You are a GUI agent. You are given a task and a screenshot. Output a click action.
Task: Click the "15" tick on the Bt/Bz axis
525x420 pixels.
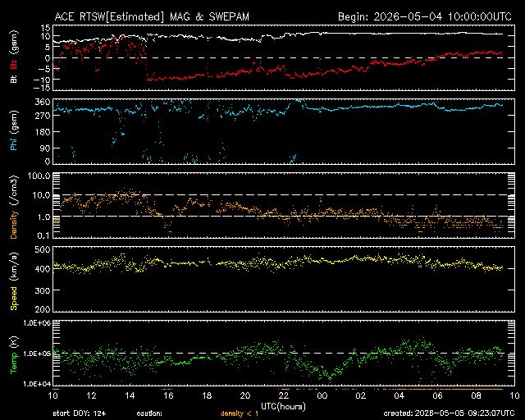tap(46, 28)
